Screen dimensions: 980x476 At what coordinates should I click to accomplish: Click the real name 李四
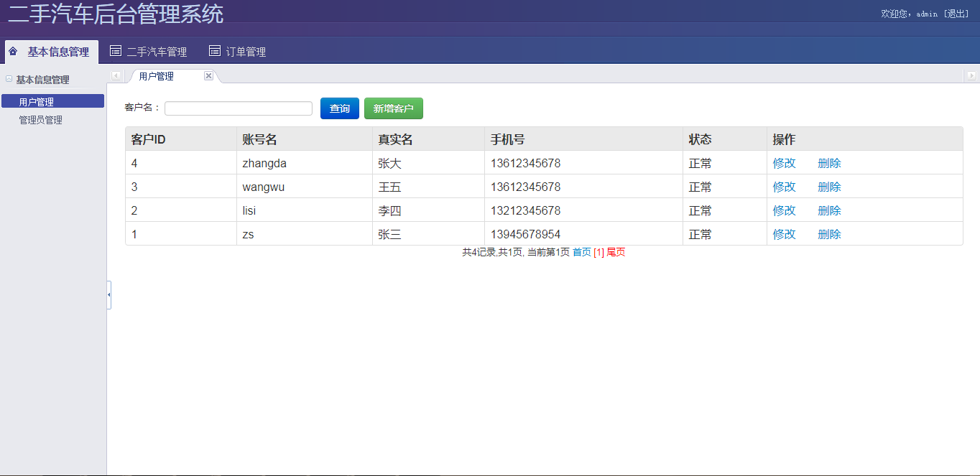click(x=389, y=210)
